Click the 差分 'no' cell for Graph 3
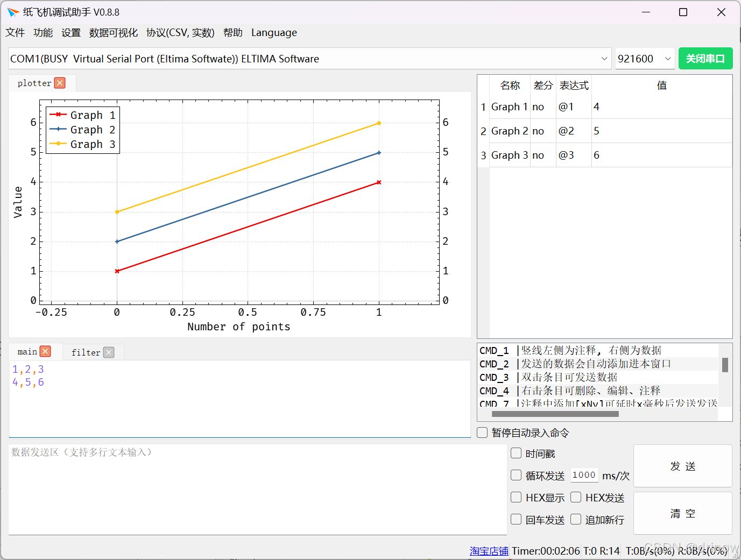This screenshot has width=741, height=560. coord(543,155)
